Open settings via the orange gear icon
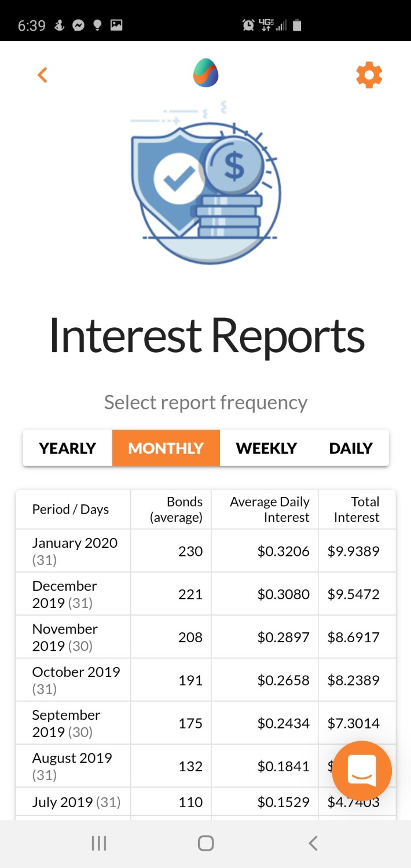 (369, 75)
